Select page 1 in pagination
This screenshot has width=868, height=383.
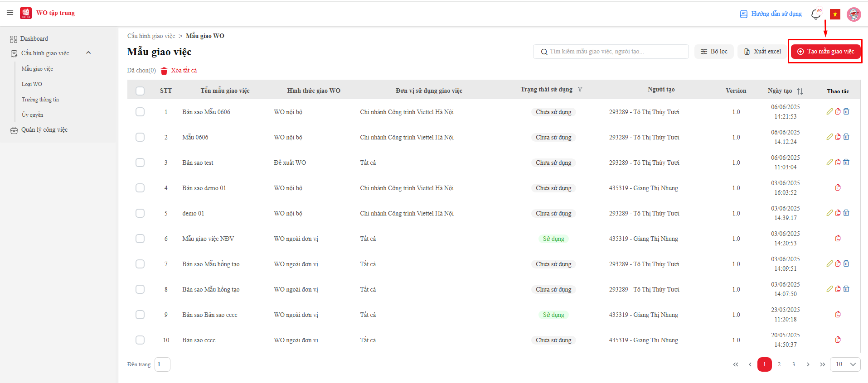[765, 364]
